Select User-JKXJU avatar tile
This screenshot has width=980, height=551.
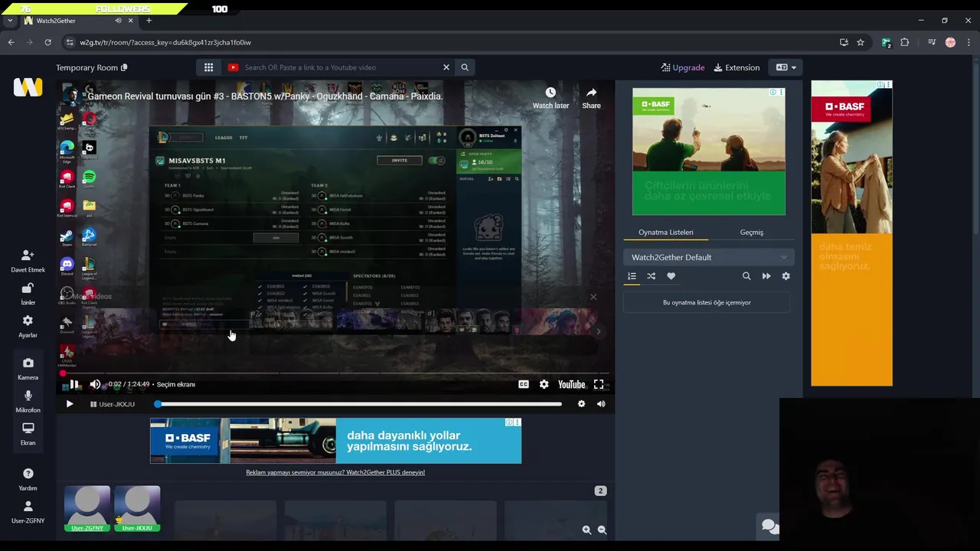click(x=137, y=509)
